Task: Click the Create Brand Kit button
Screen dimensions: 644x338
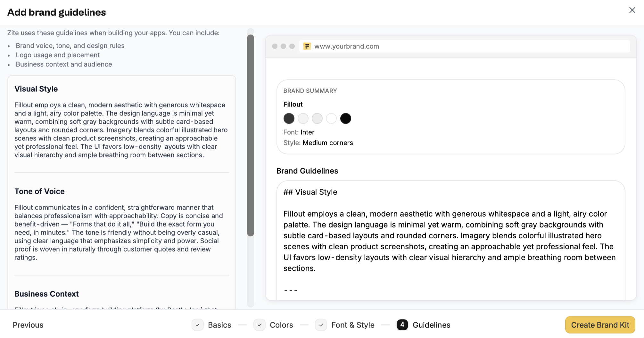Action: pyautogui.click(x=600, y=325)
